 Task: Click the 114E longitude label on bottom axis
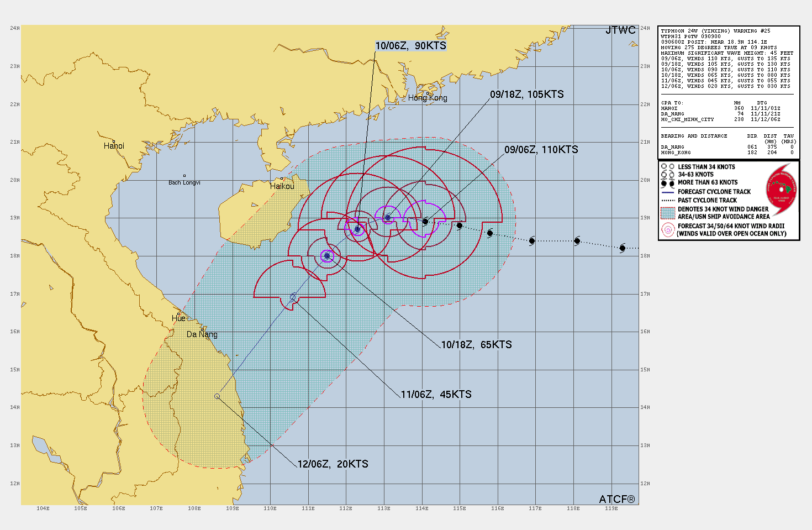coord(421,508)
